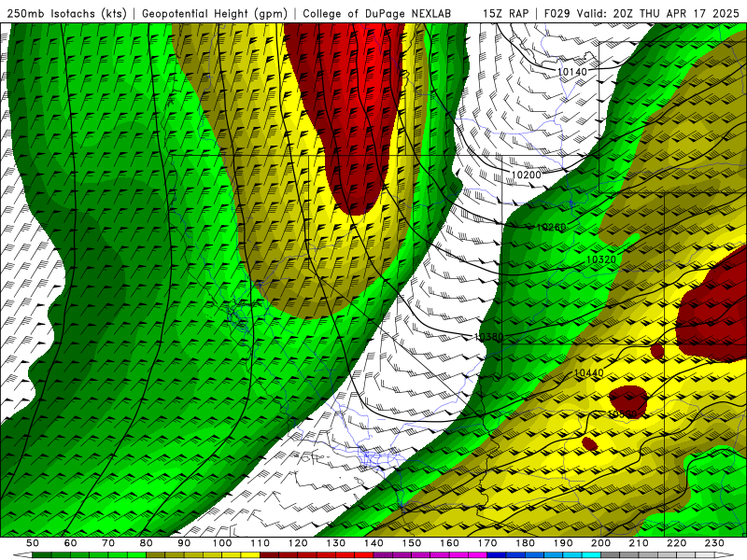Click the '250mb Isotachs (kts)' title text

(x=66, y=13)
